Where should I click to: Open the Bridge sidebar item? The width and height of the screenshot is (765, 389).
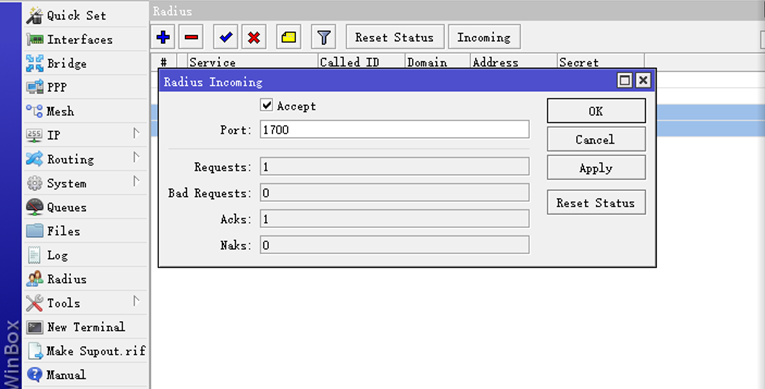[86, 63]
